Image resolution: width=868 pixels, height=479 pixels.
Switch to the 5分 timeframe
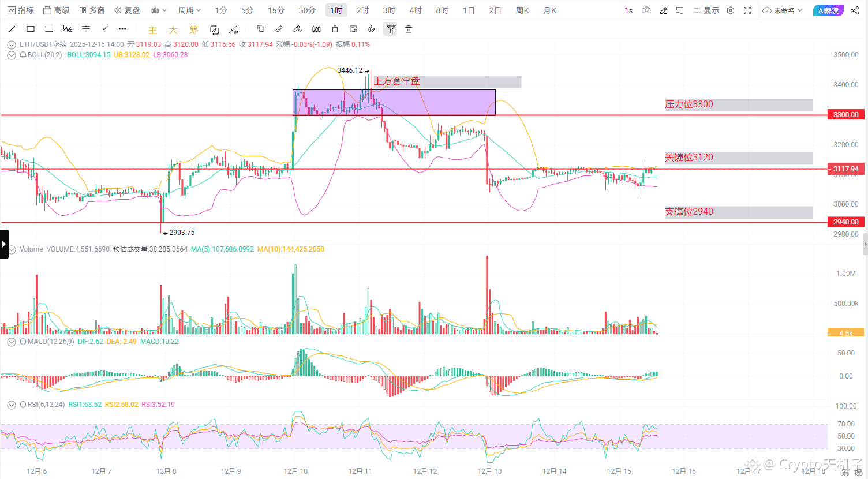point(248,10)
